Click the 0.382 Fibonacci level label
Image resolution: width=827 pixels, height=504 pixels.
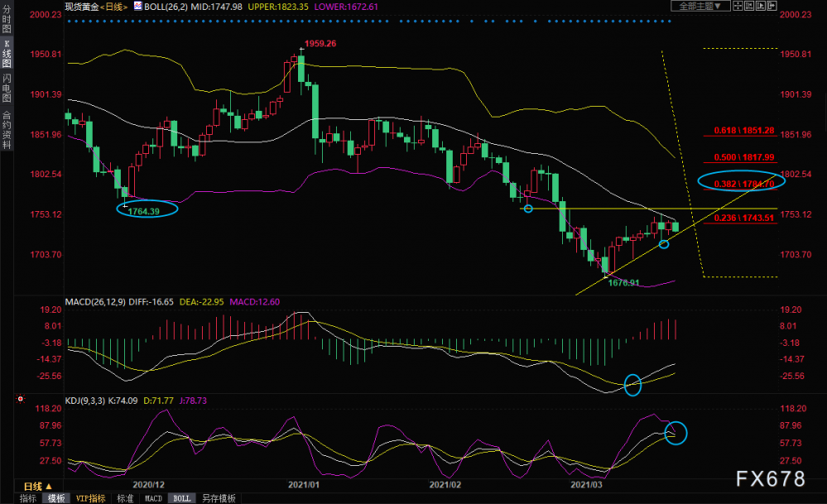(x=744, y=184)
